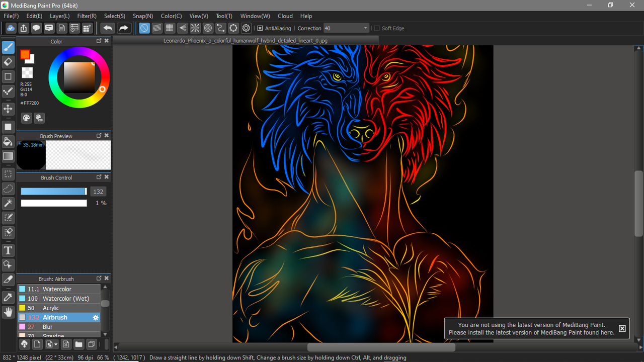Select the Hand pan tool
Screen dimensions: 644x362
coord(8,312)
